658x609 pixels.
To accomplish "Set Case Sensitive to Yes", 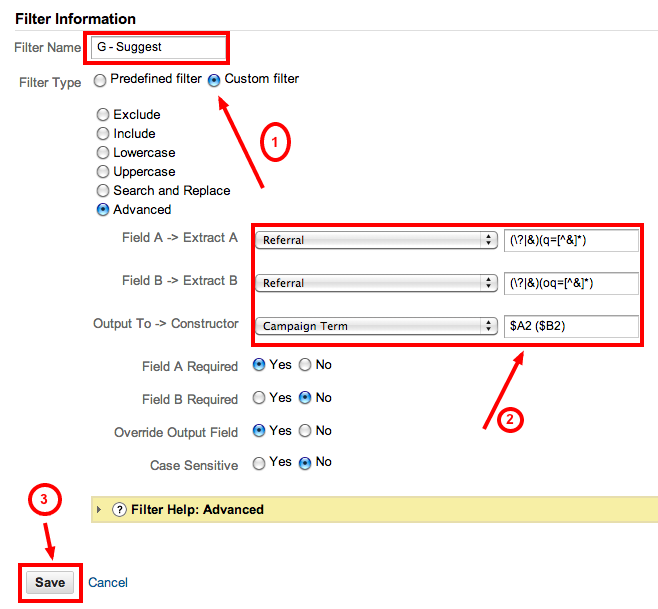I will point(259,463).
